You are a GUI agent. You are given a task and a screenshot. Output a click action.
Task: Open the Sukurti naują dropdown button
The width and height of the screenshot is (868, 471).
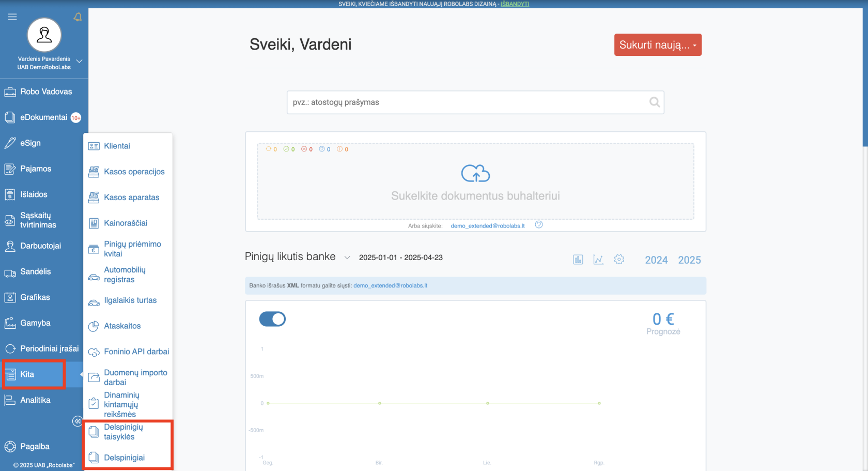(658, 45)
